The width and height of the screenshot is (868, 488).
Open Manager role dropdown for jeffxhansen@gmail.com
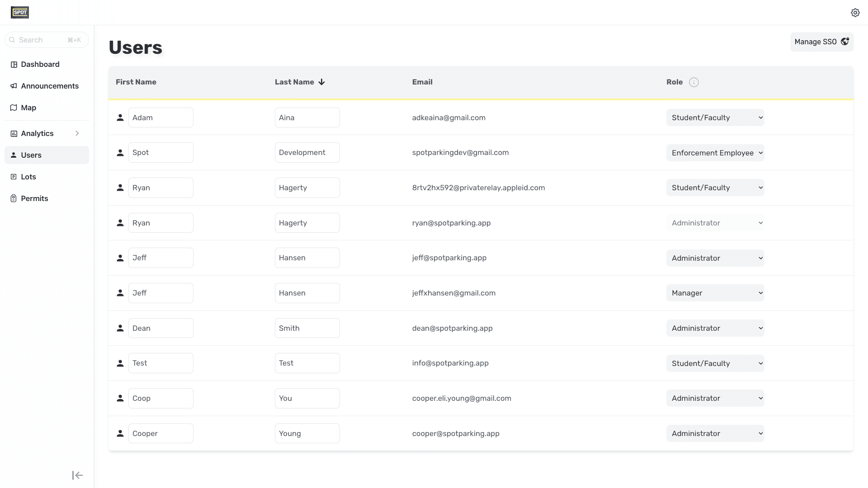pos(715,293)
